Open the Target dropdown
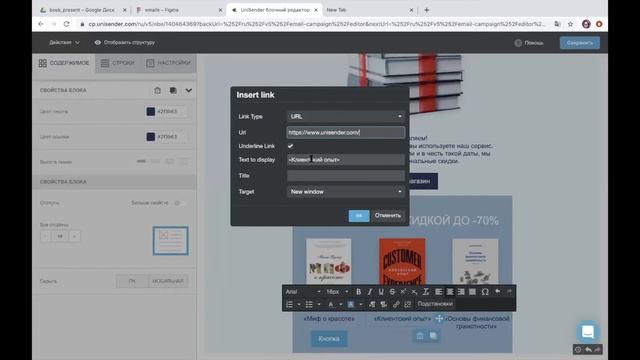This screenshot has width=640, height=360. (346, 191)
